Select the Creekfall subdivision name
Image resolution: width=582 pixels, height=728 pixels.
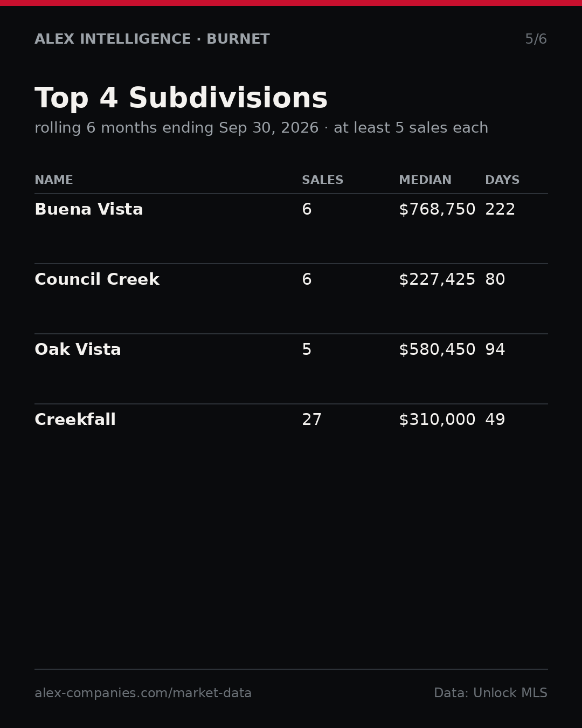click(75, 420)
